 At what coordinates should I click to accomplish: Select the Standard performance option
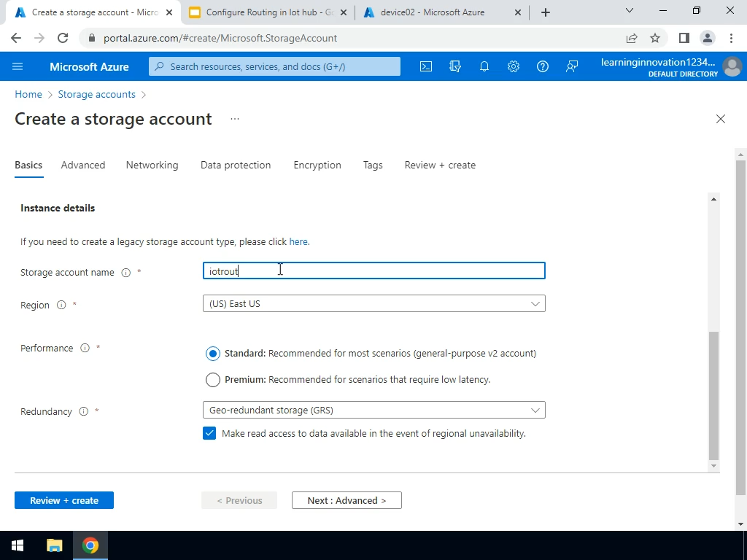pyautogui.click(x=213, y=354)
